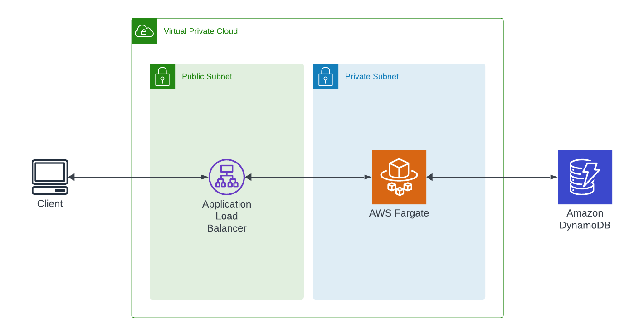This screenshot has width=644, height=336.
Task: Select the Client label under the monitor
Action: 49,203
